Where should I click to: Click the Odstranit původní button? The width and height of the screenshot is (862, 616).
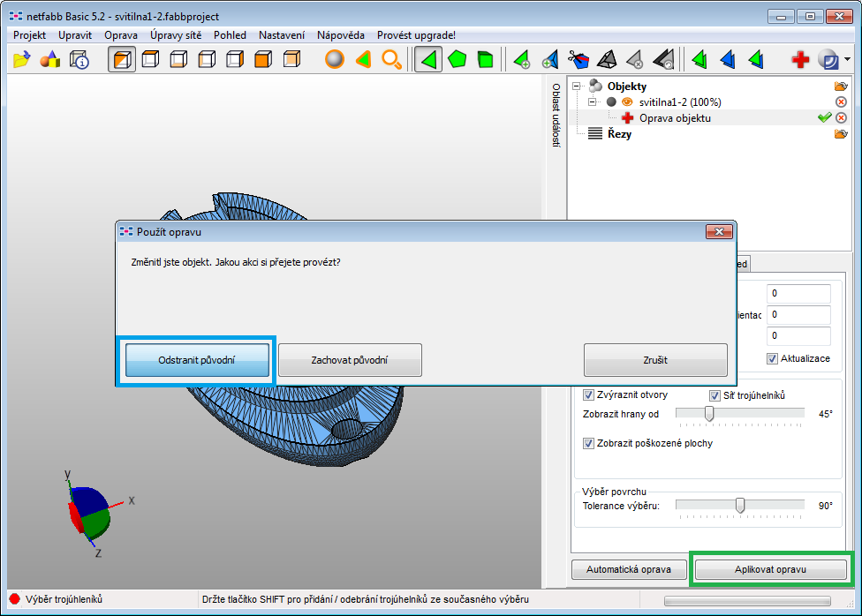pyautogui.click(x=196, y=360)
